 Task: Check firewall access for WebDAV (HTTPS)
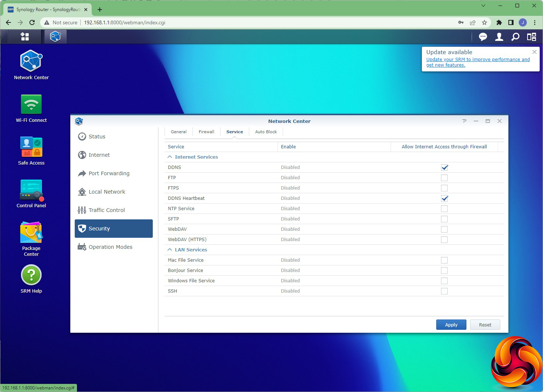[444, 240]
